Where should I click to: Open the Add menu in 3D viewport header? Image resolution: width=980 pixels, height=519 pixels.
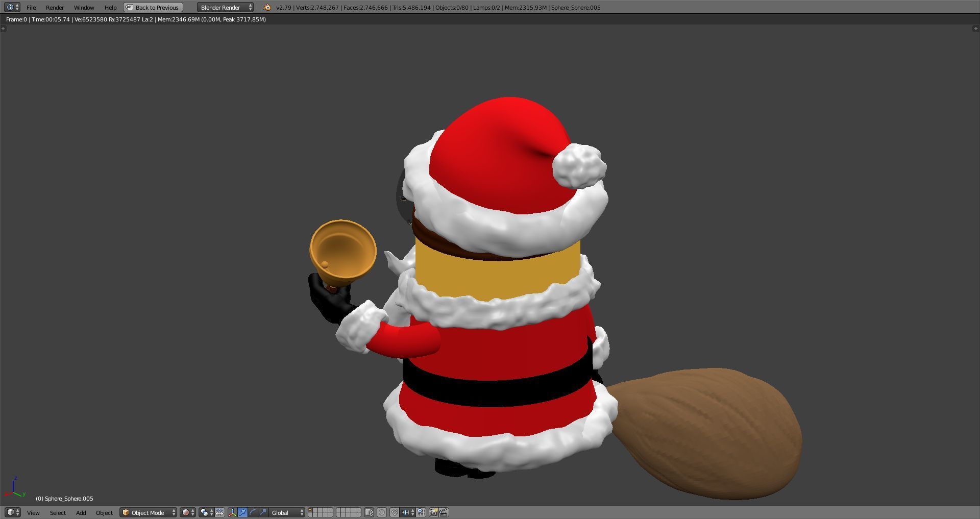(x=81, y=513)
